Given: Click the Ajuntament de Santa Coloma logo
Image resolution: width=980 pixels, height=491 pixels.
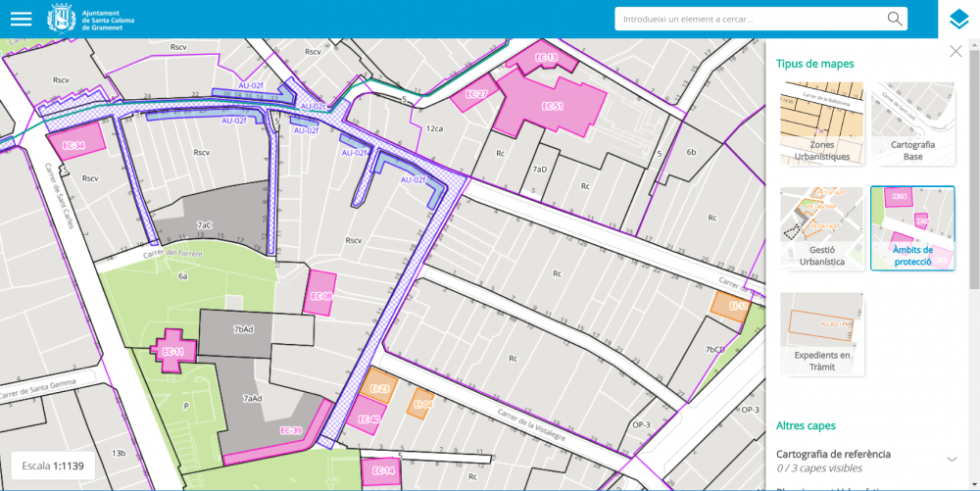Looking at the screenshot, I should coord(91,19).
